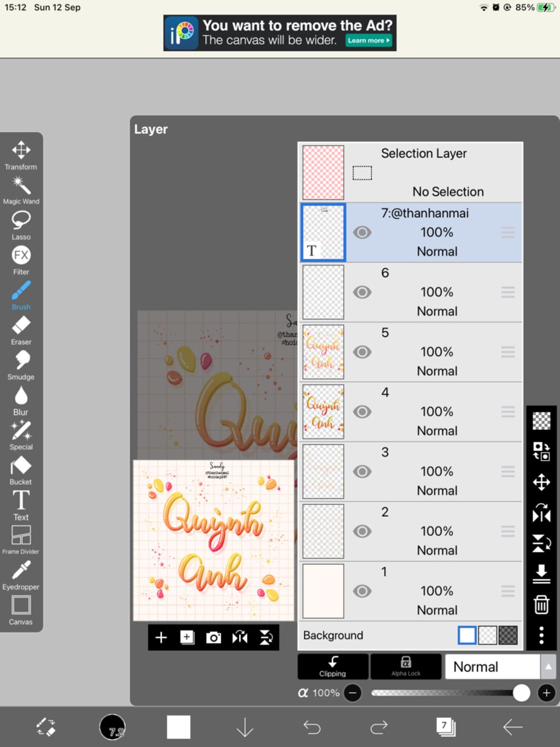The width and height of the screenshot is (560, 747).
Task: Select the Selection Layer row
Action: 411,172
